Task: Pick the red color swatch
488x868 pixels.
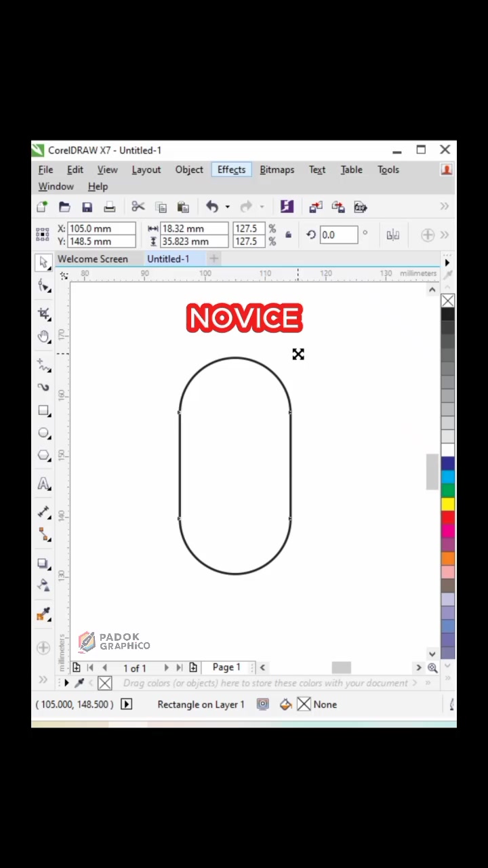Action: pyautogui.click(x=448, y=517)
